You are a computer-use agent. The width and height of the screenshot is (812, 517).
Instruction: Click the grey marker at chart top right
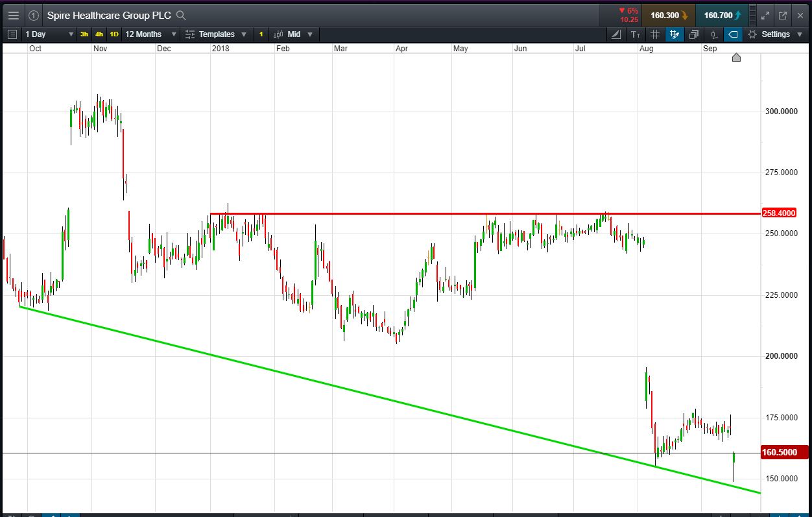coord(736,58)
